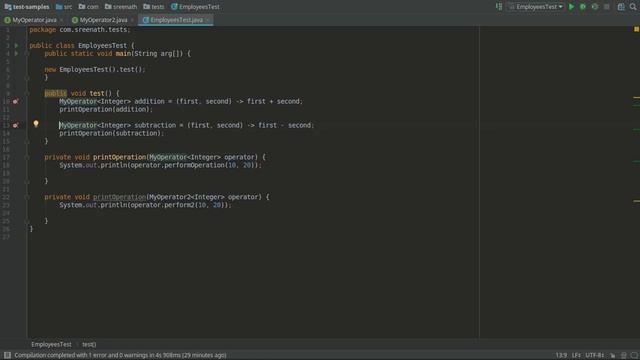Click the EmployeesTest breadcrumb below the editor
Screen dimensions: 640x360
(51, 344)
